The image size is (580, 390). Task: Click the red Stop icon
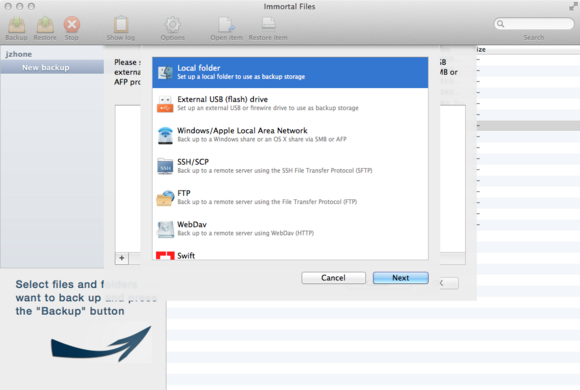71,25
